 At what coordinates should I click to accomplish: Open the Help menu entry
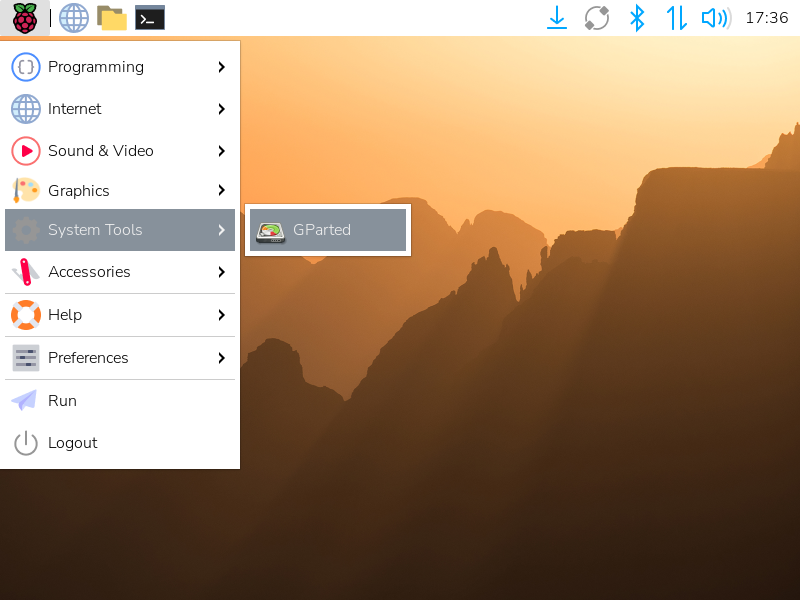click(65, 315)
